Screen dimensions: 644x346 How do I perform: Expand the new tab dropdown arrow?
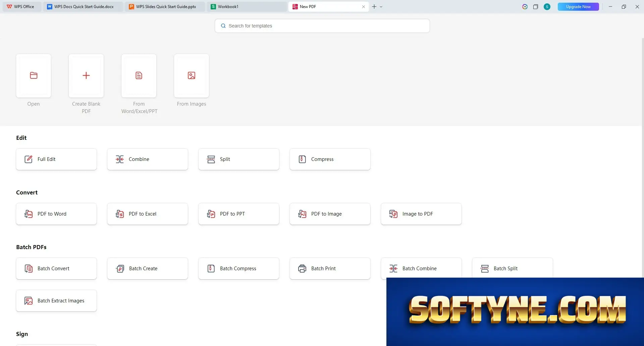coord(381,7)
